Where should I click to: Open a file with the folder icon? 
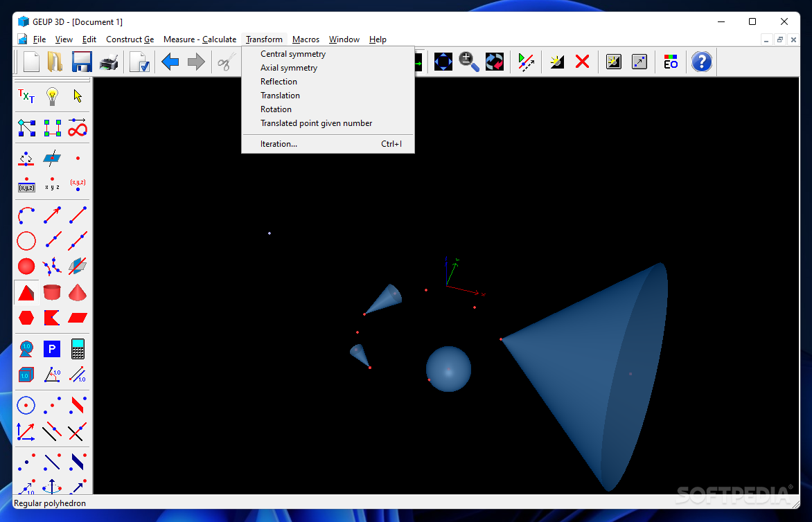[55, 62]
